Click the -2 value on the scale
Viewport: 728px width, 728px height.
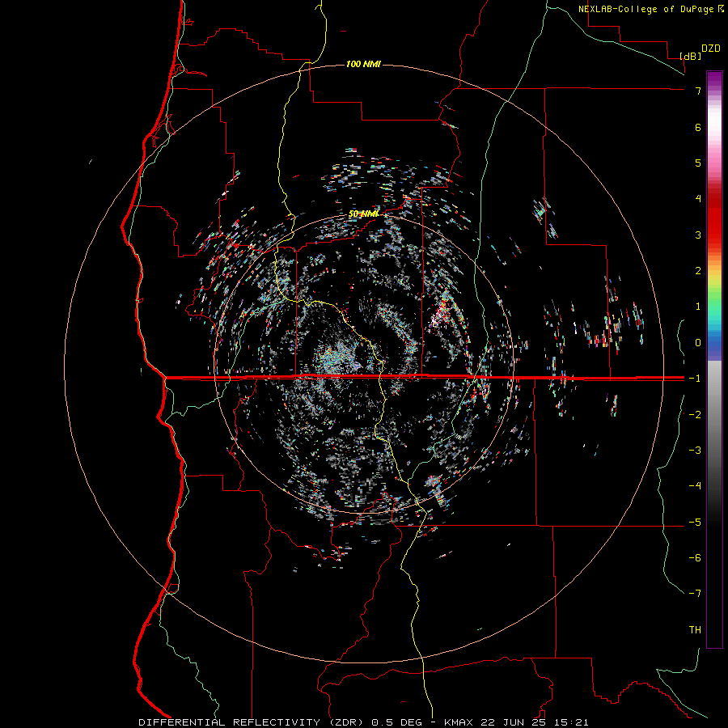coord(695,414)
